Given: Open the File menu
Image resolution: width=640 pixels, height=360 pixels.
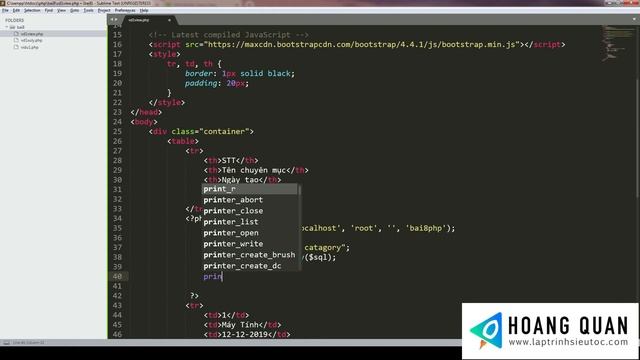Looking at the screenshot, I should [5, 10].
